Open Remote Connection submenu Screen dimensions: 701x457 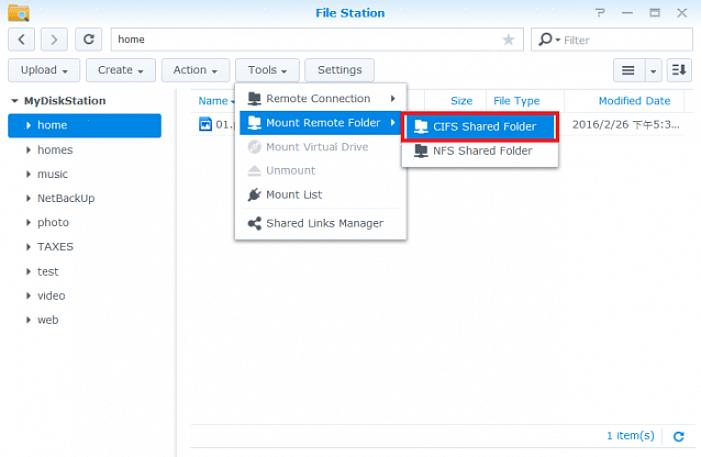tap(321, 98)
